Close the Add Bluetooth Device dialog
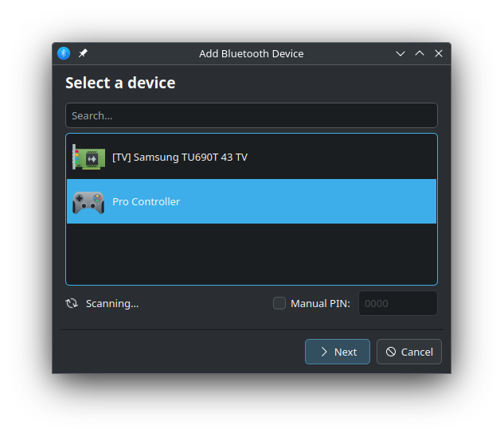The image size is (504, 436). pos(439,53)
